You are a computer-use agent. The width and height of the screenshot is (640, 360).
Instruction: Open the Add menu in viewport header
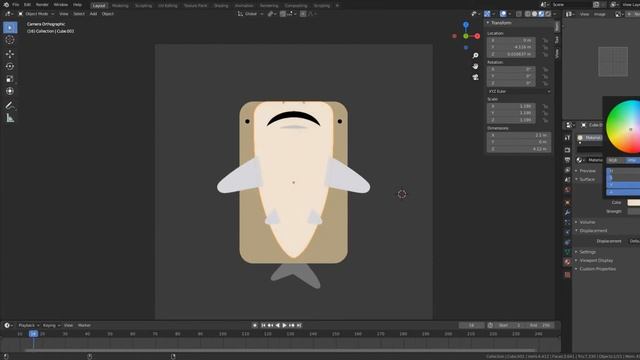[93, 14]
